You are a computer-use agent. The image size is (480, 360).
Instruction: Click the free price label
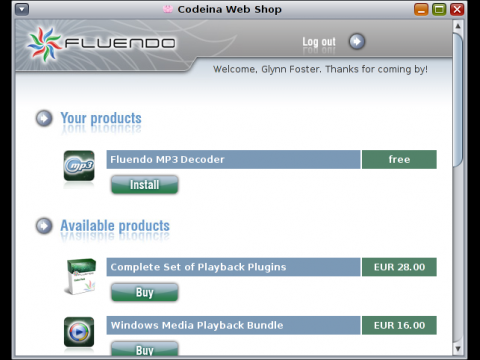tap(399, 159)
